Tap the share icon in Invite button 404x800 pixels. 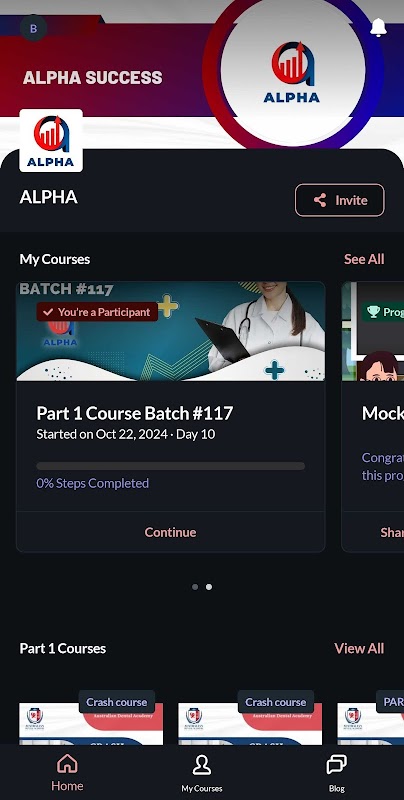click(x=320, y=200)
